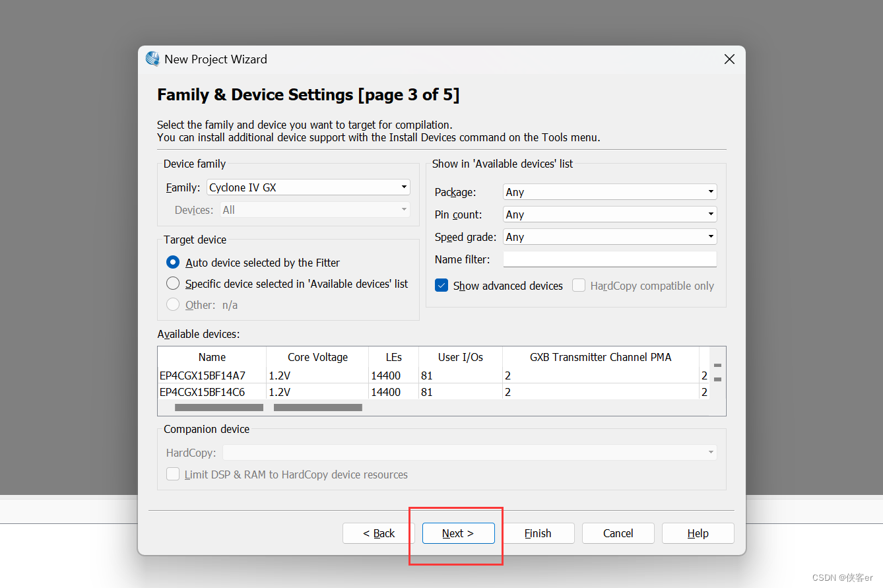Click the horizontal scrollbar of device list

[x=434, y=408]
